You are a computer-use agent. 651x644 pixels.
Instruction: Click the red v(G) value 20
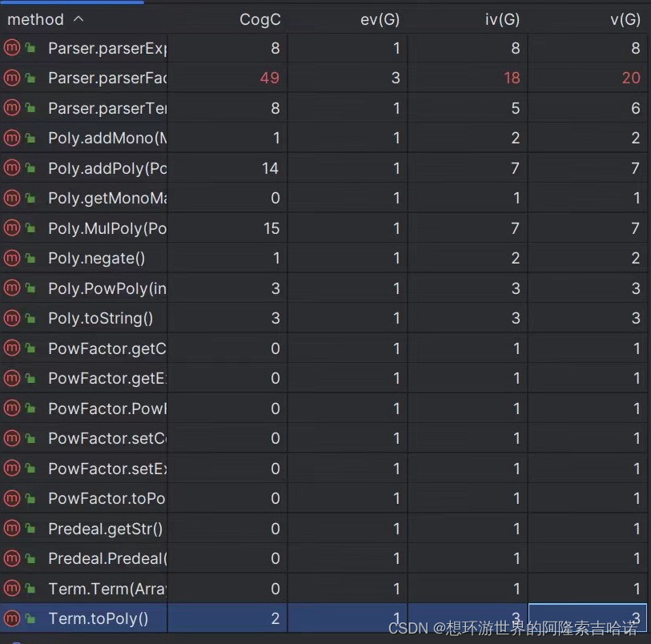(631, 78)
